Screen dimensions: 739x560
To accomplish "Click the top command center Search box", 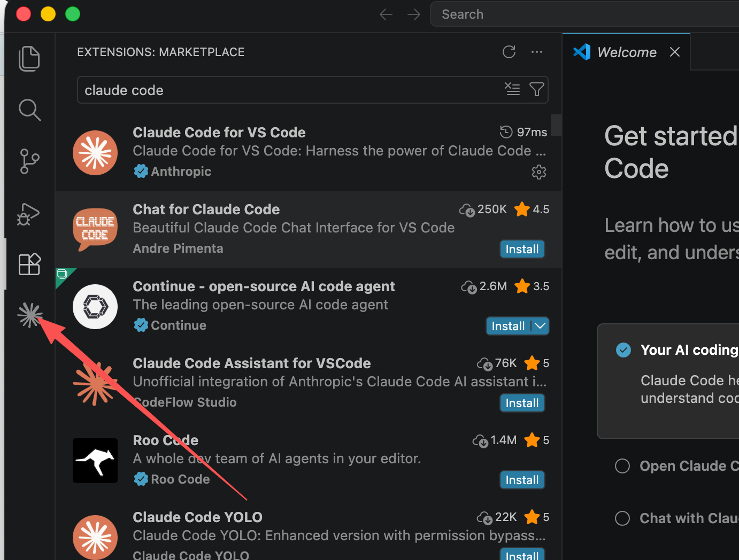I will [x=584, y=14].
